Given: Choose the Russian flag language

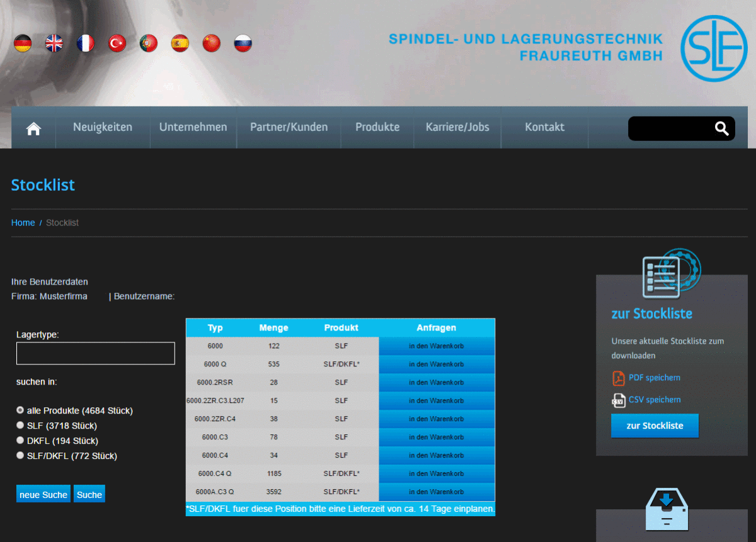Looking at the screenshot, I should click(243, 43).
